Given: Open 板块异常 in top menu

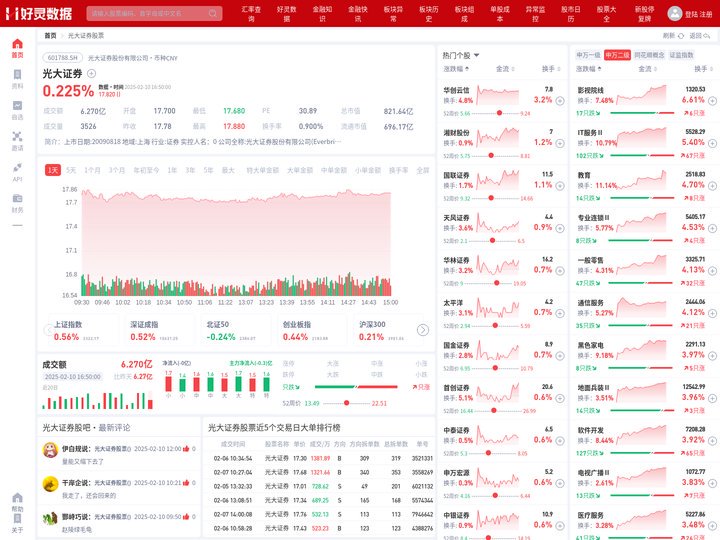Looking at the screenshot, I should tap(393, 14).
